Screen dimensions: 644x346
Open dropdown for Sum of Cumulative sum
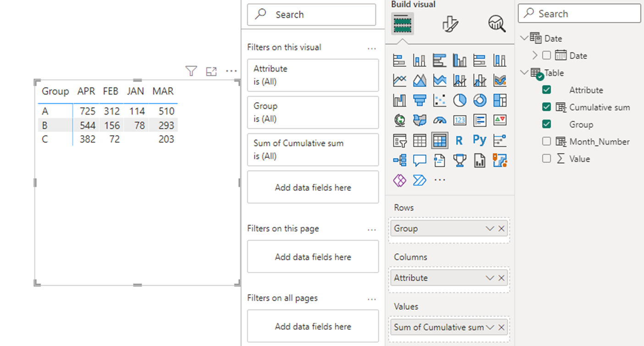pyautogui.click(x=490, y=327)
